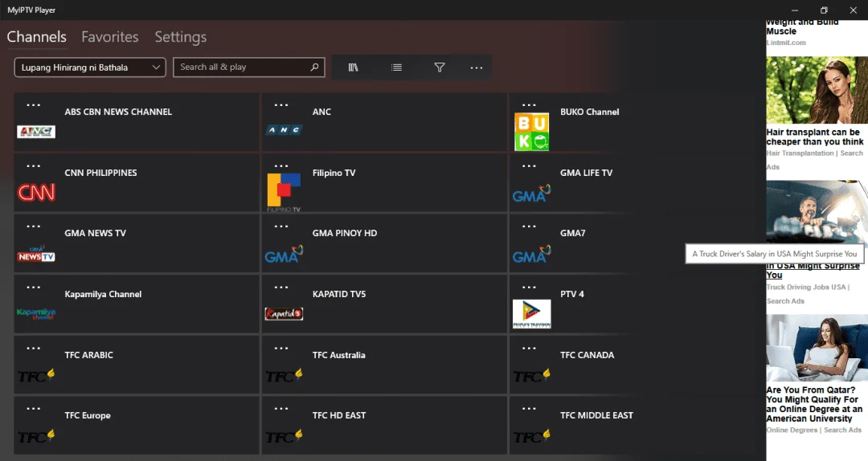Screen dimensions: 868x461
Task: Open options dots for PTV 4
Action: click(529, 288)
